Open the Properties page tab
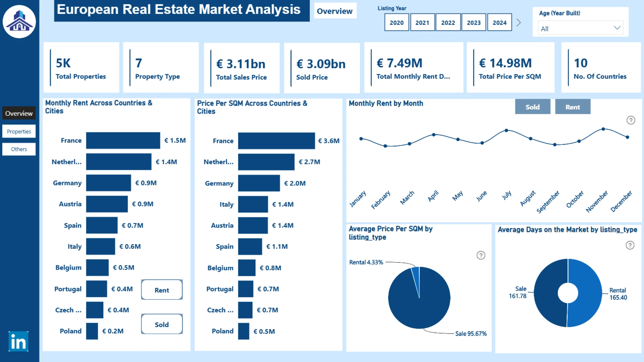Screen dimensions: 644x362 click(x=19, y=131)
